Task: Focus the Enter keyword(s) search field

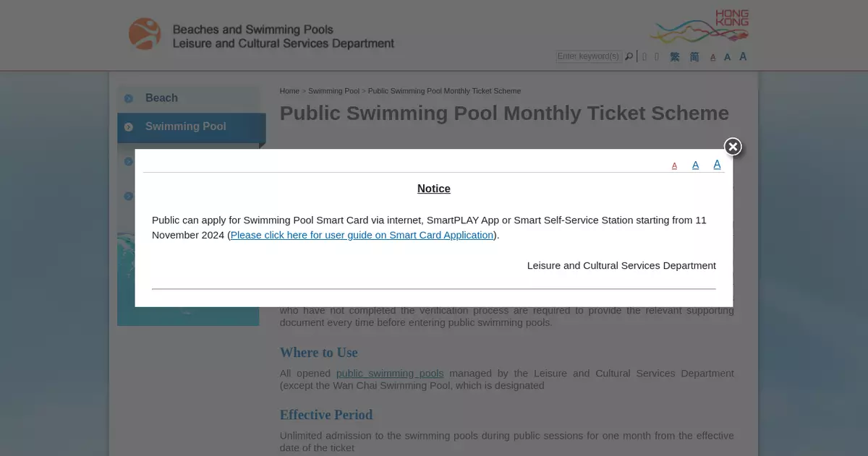Action: click(x=589, y=56)
